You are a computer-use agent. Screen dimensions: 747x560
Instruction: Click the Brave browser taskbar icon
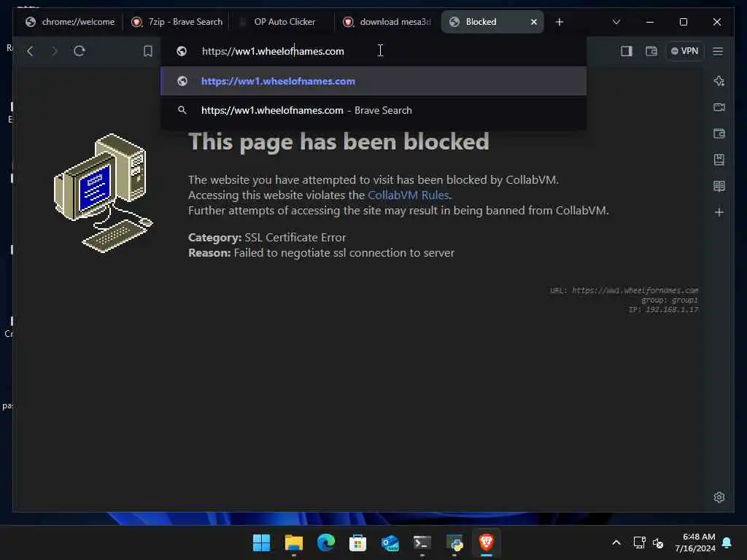coord(487,542)
